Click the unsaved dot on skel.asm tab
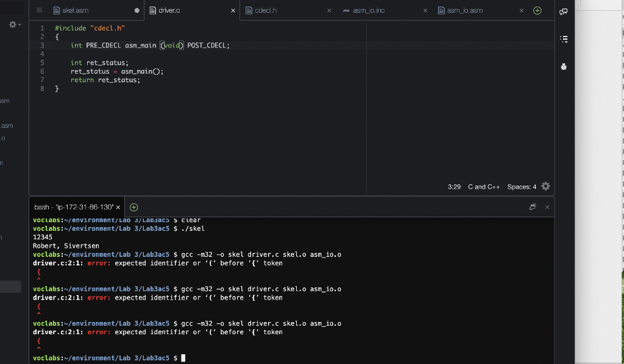Image resolution: width=624 pixels, height=364 pixels. point(137,11)
